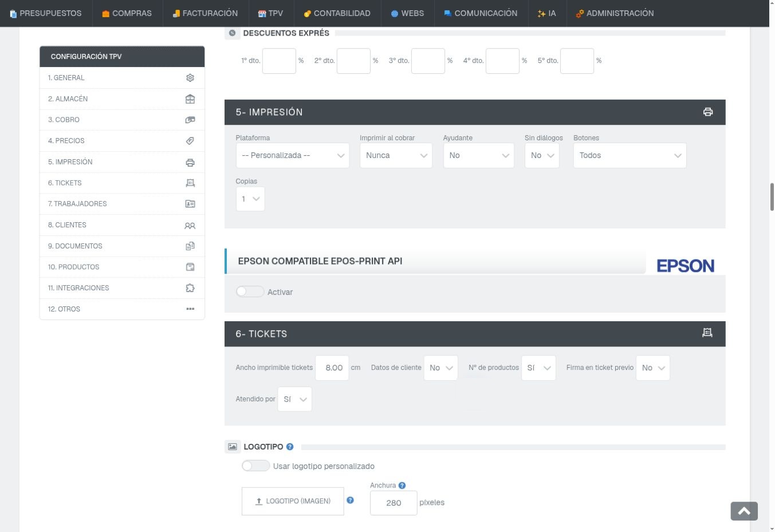Open the Copias dropdown

(x=250, y=199)
